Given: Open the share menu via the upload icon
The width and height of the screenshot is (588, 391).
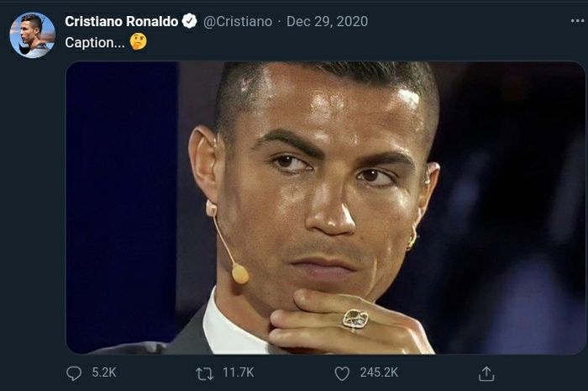Looking at the screenshot, I should pos(486,373).
